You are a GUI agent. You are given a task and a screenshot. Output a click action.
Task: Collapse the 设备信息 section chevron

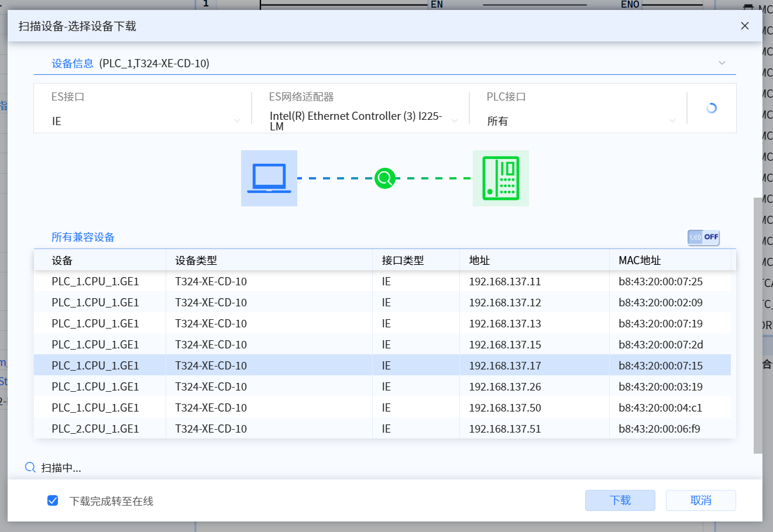point(722,63)
